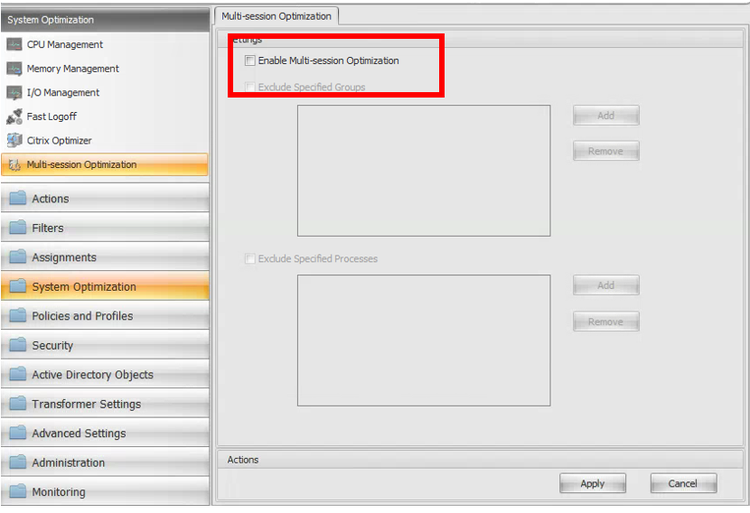
Task: Open Policies and Profiles pane
Action: click(105, 316)
